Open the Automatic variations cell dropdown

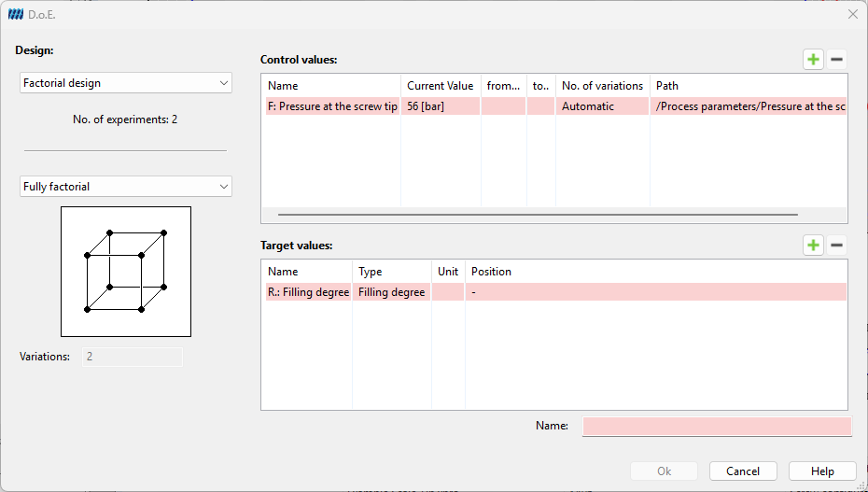[x=602, y=106]
